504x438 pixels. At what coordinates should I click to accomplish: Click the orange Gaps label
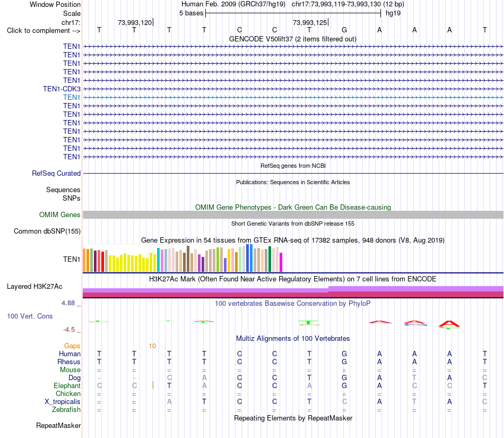pyautogui.click(x=72, y=346)
